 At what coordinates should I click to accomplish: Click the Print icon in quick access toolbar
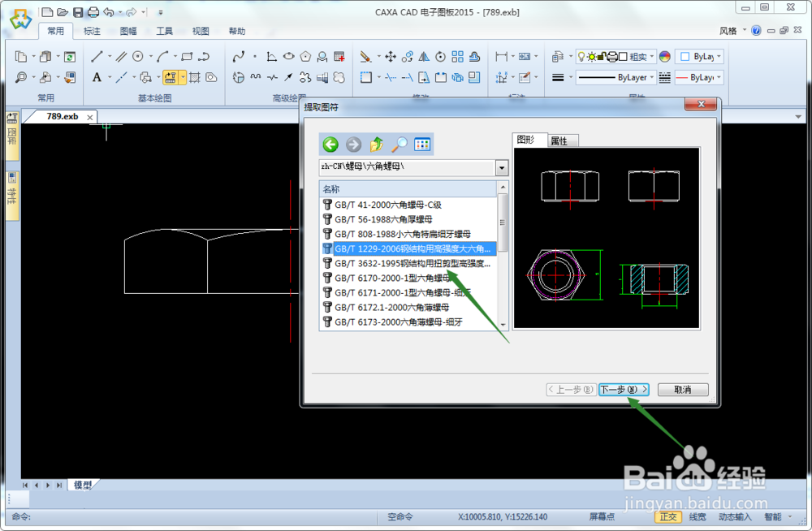point(93,12)
